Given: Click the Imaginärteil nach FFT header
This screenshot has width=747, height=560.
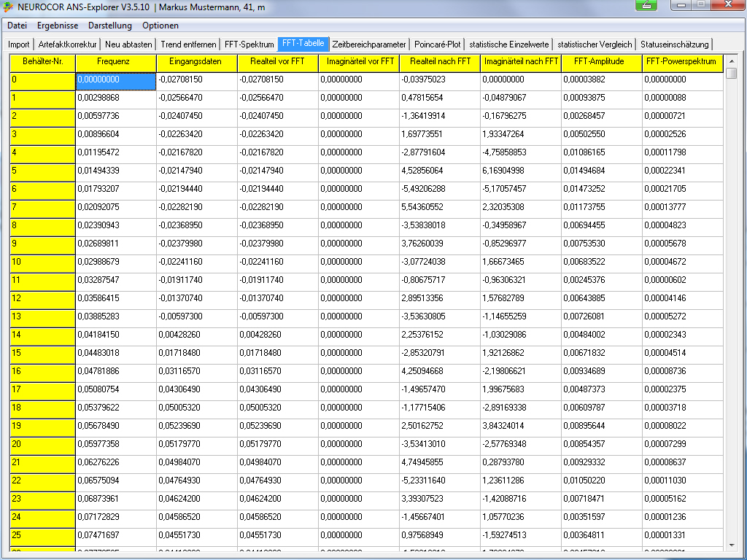Looking at the screenshot, I should click(521, 63).
